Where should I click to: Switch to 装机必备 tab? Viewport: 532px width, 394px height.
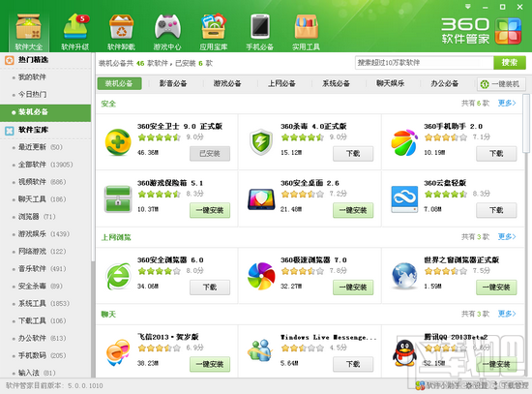(x=119, y=83)
